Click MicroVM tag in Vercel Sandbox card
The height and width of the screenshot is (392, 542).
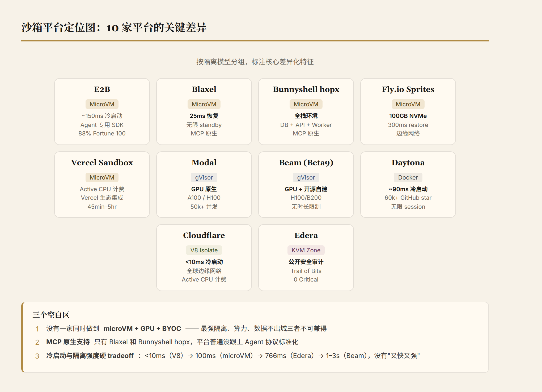[102, 177]
